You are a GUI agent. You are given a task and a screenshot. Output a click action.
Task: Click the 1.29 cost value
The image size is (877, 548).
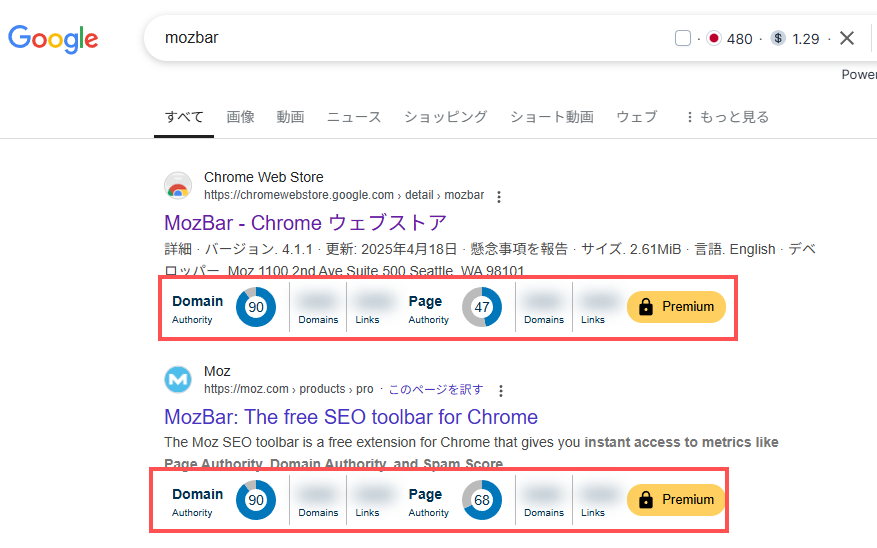click(x=805, y=39)
